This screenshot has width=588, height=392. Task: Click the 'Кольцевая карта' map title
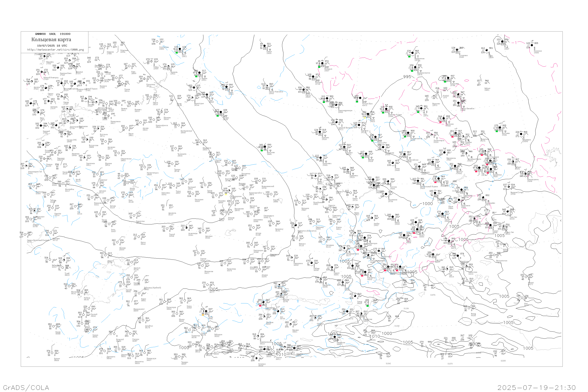(51, 40)
